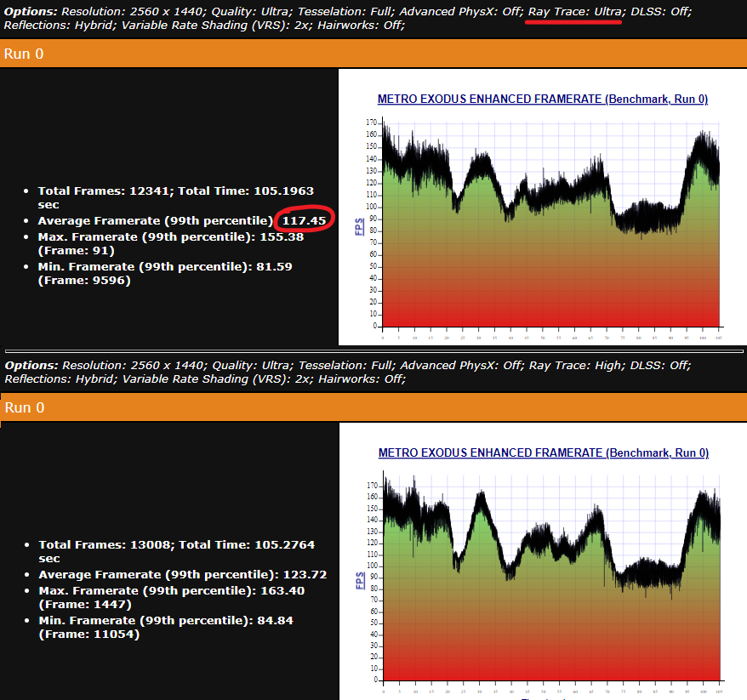747x700 pixels.
Task: Click the '170' axis value on upper chart
Action: point(371,122)
